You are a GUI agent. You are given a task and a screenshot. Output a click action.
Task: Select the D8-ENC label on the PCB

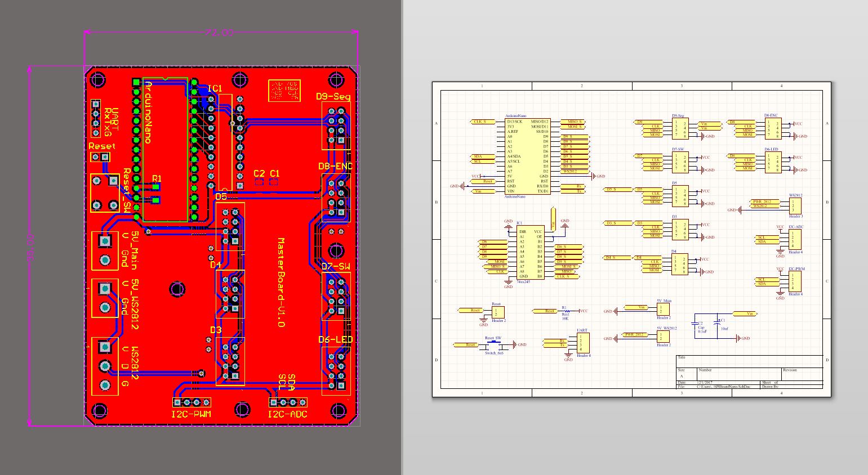(x=335, y=167)
